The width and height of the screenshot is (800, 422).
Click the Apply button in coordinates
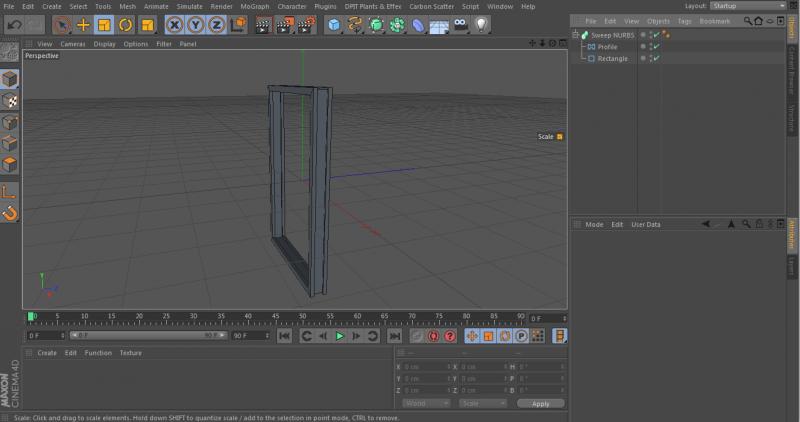(540, 404)
